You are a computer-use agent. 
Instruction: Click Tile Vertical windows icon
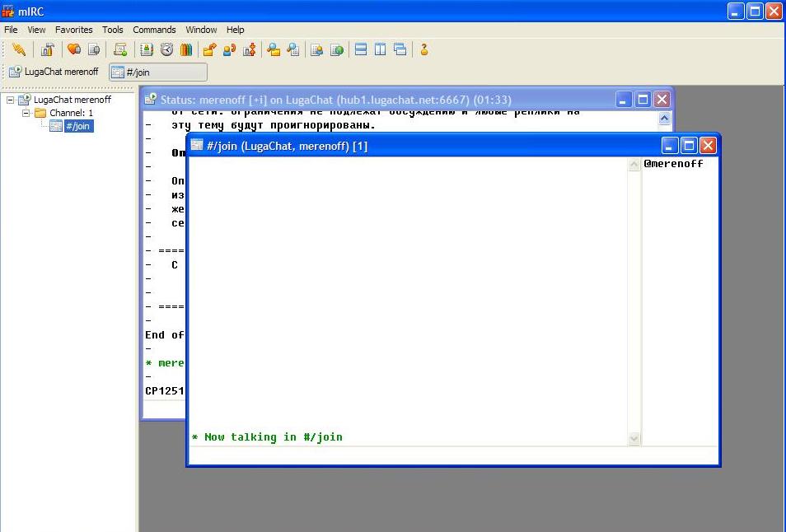(381, 49)
